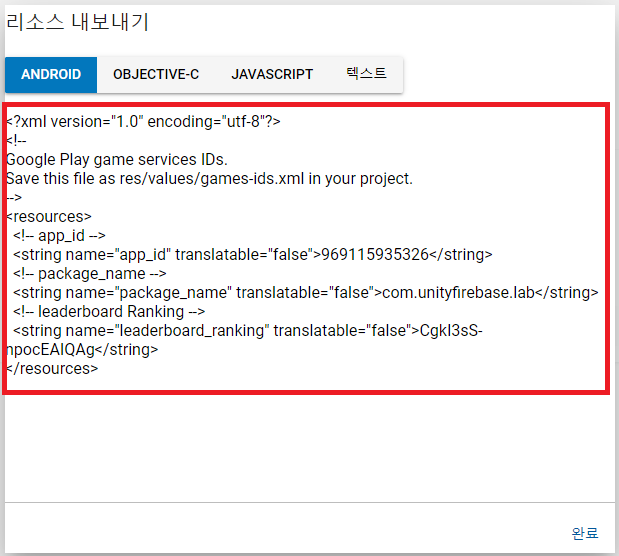The height and width of the screenshot is (556, 619).
Task: Open the OBJECTIVE-C tab
Action: 156,75
